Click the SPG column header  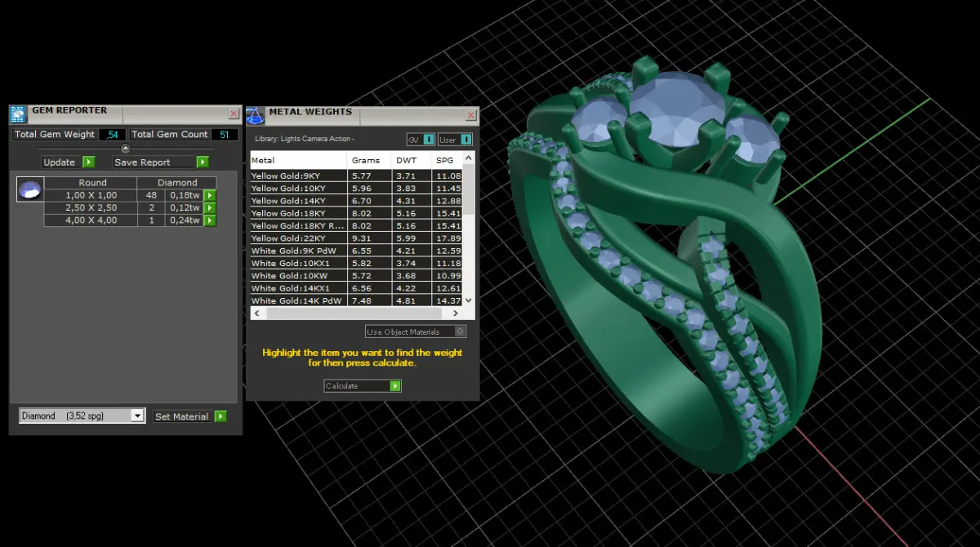[x=448, y=160]
